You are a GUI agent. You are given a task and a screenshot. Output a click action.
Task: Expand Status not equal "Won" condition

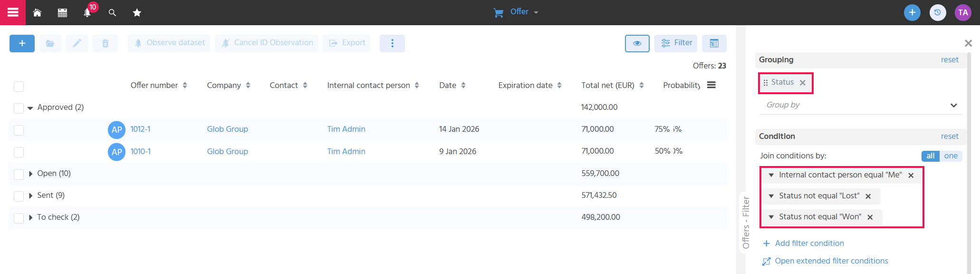click(771, 217)
